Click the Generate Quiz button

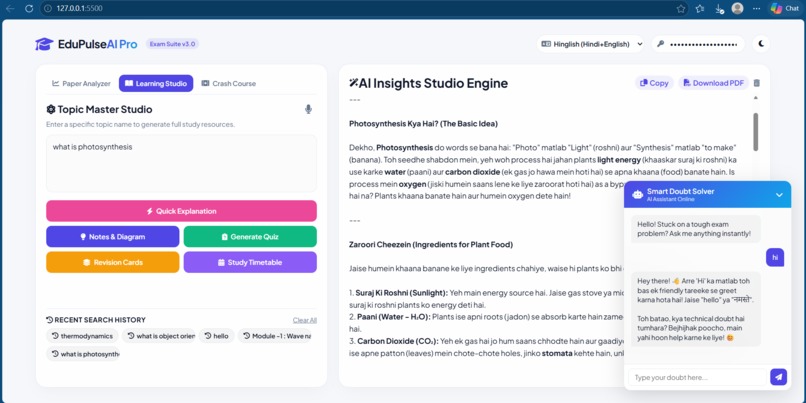pyautogui.click(x=250, y=236)
